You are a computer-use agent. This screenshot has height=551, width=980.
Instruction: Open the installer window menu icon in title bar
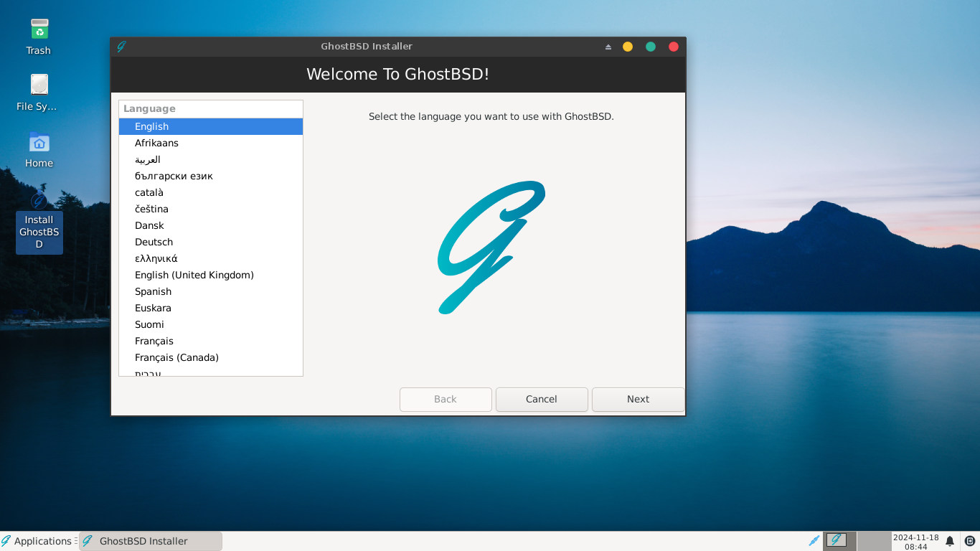pyautogui.click(x=121, y=47)
